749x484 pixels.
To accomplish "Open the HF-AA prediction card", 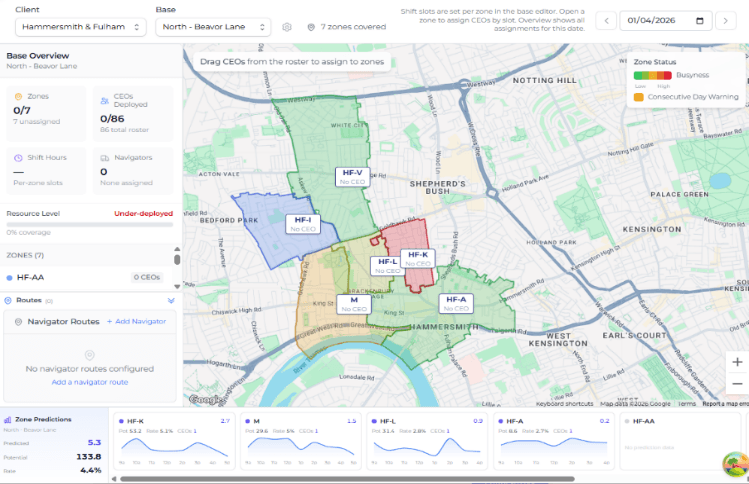I will (680, 441).
